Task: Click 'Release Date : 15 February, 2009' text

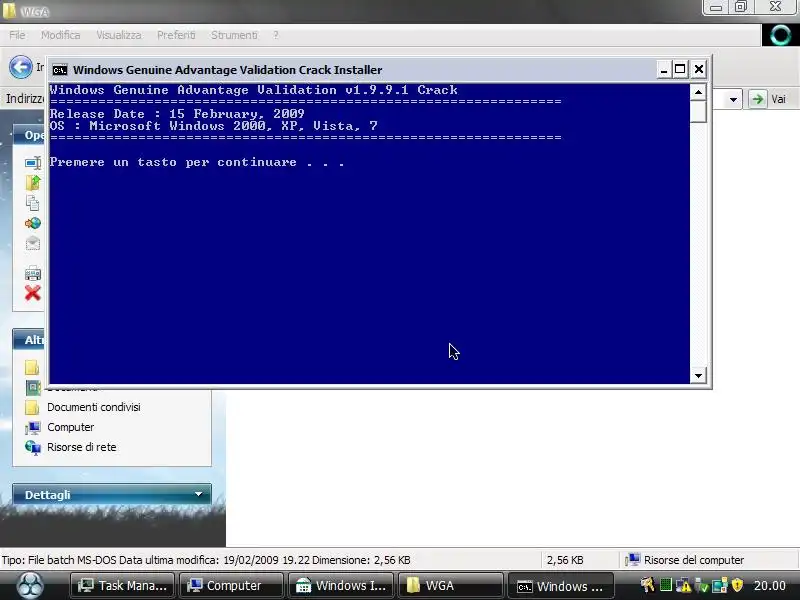Action: 177,114
